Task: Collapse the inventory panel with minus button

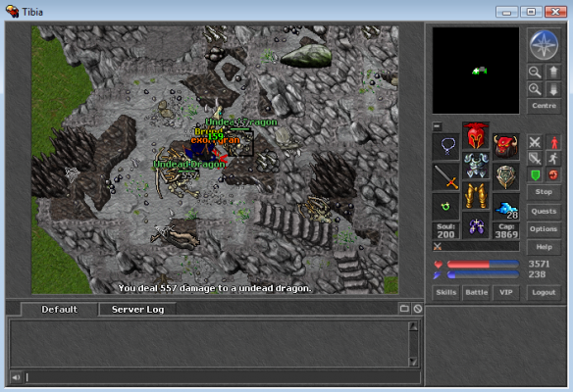Action: click(437, 126)
